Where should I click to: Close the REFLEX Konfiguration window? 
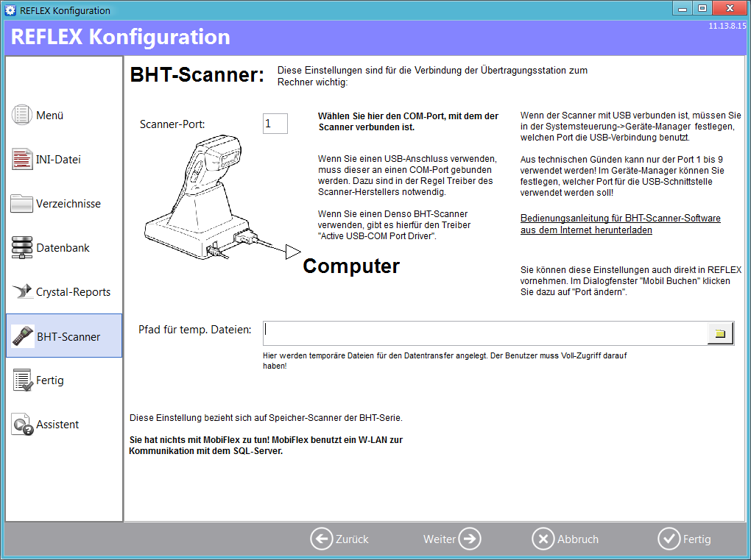pyautogui.click(x=730, y=8)
